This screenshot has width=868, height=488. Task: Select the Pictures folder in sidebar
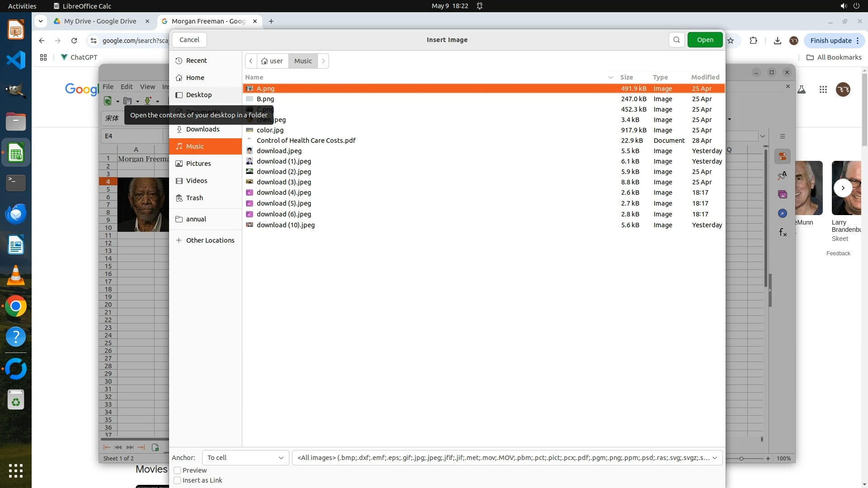(x=198, y=164)
